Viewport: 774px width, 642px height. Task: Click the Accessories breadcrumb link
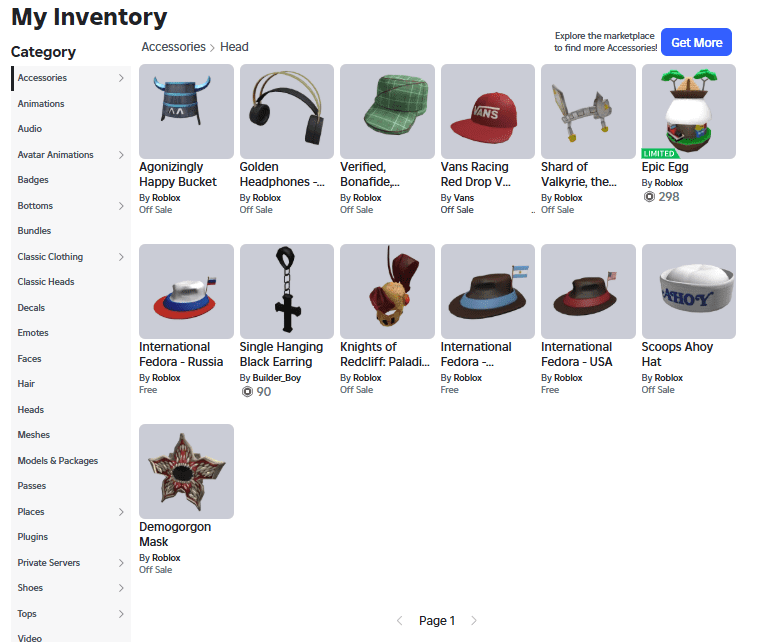pyautogui.click(x=174, y=47)
